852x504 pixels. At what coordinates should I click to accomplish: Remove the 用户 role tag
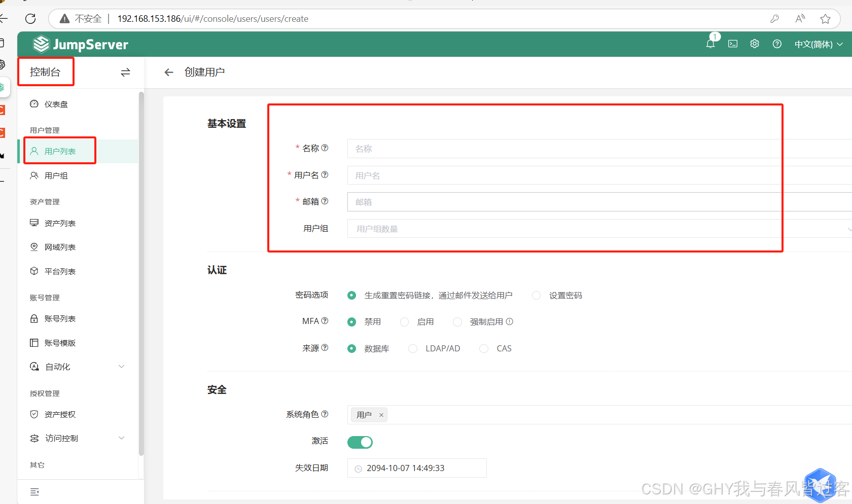point(381,414)
